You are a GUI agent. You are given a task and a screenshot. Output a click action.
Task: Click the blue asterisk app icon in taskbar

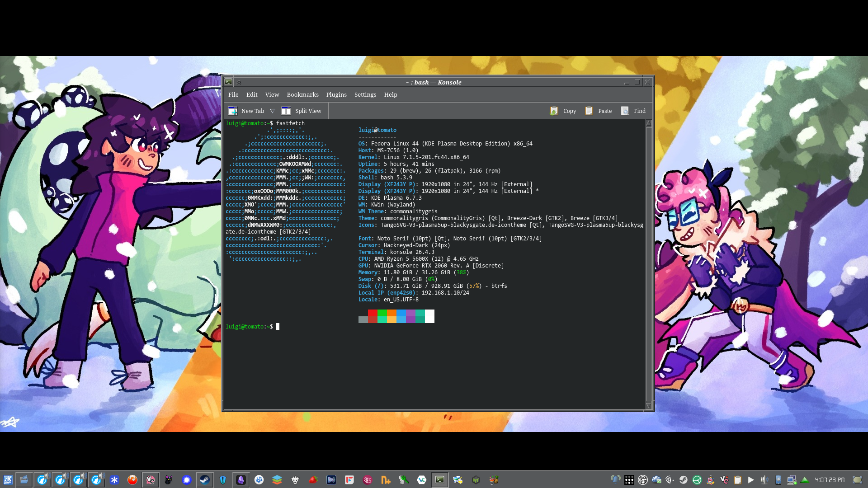(x=114, y=480)
